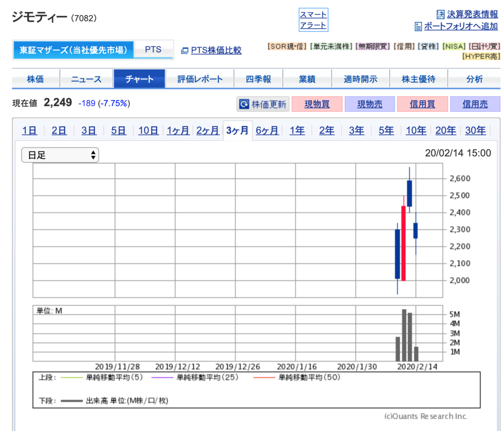Screen dimensions: 504x431
Task: Click the 決算発表情報 icon
Action: [441, 14]
